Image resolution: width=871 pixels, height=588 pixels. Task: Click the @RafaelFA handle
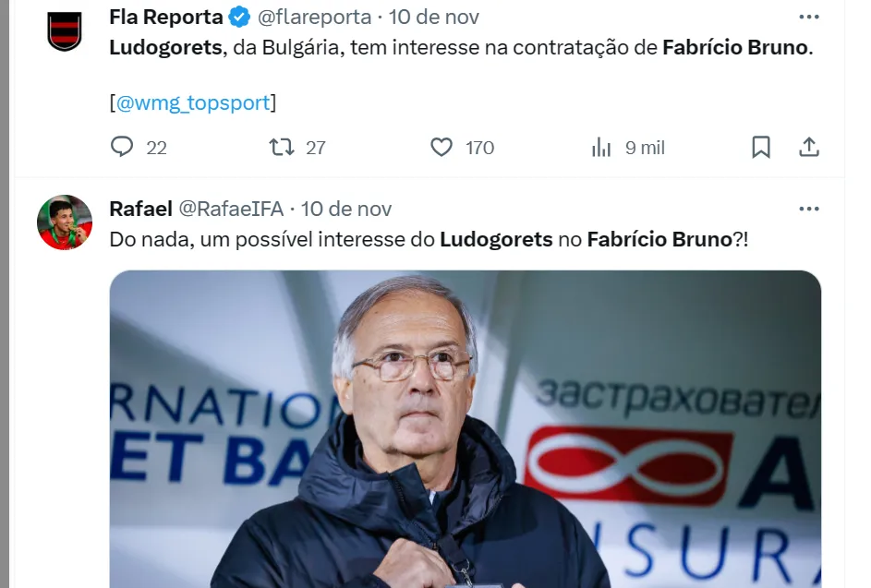tap(231, 209)
